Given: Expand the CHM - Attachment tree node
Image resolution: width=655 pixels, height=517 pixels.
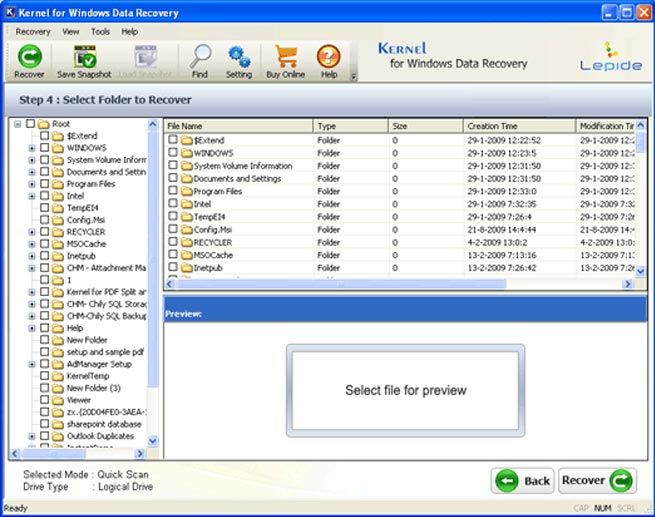Looking at the screenshot, I should [x=32, y=268].
